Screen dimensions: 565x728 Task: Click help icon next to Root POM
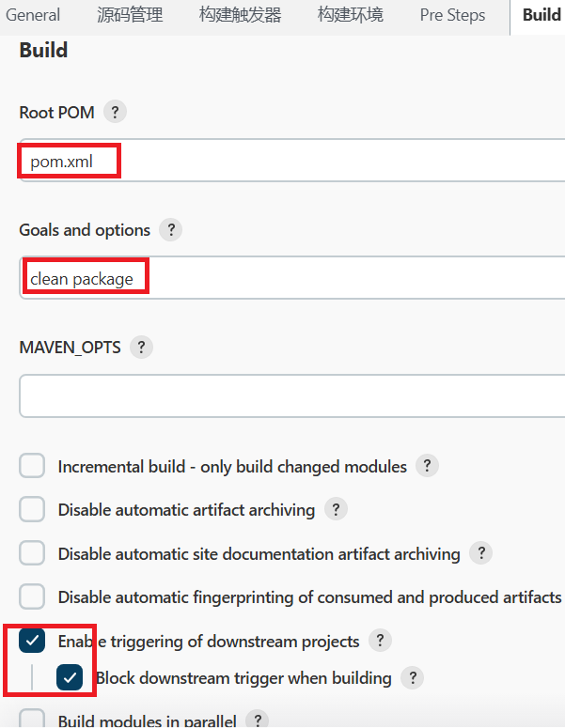115,113
